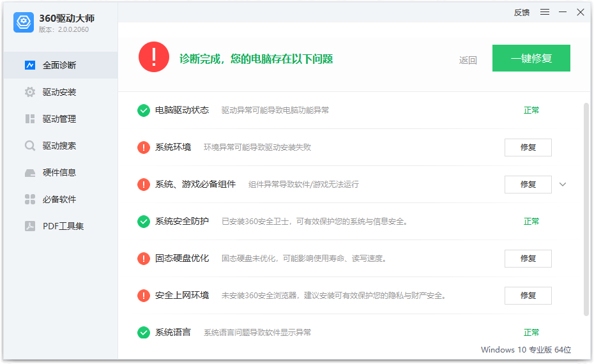Screen dimensions: 594x364
Task: Click the 全面诊断 chart icon in sidebar
Action: pyautogui.click(x=30, y=65)
